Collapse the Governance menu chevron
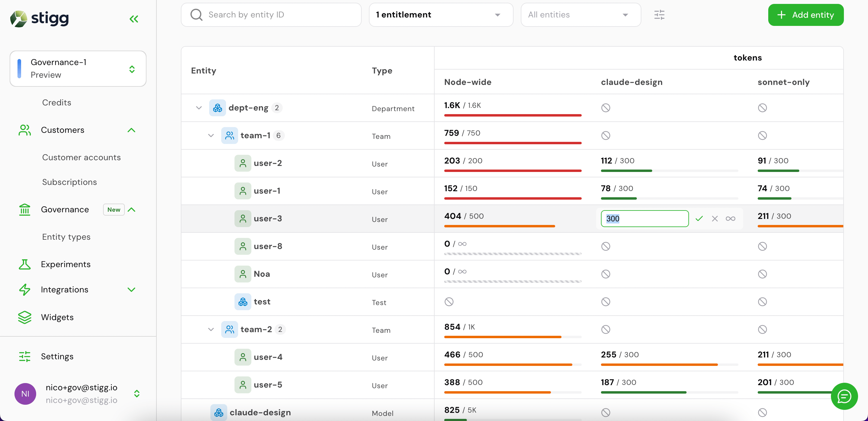The width and height of the screenshot is (868, 421). point(131,210)
